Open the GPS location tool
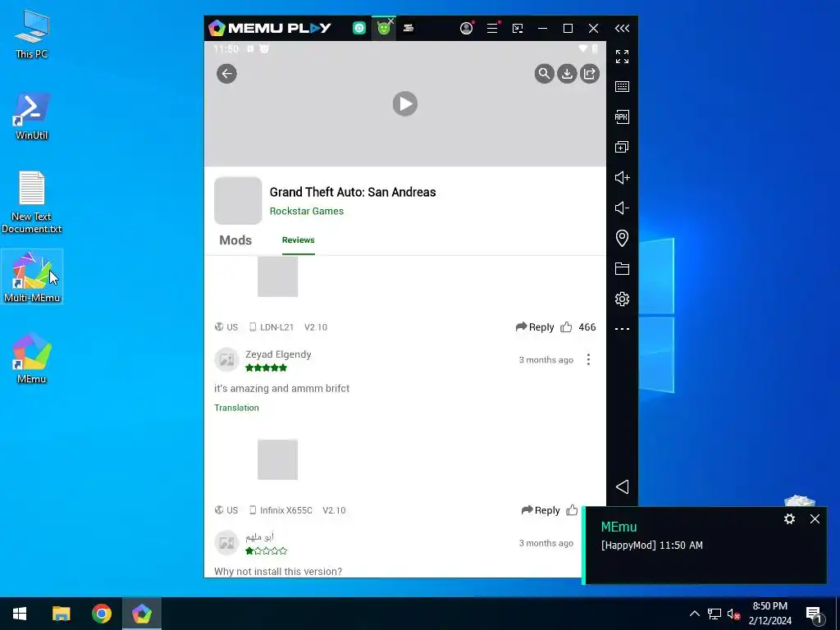840x630 pixels. (x=622, y=238)
